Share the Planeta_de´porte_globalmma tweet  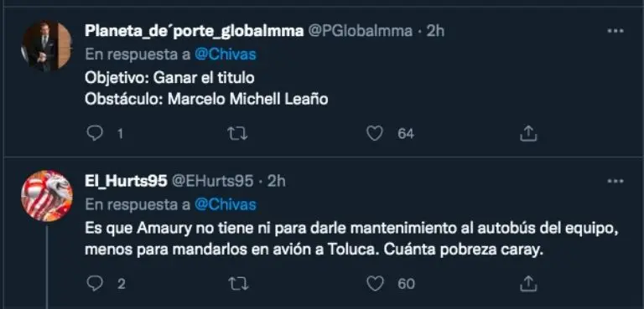[x=528, y=133]
